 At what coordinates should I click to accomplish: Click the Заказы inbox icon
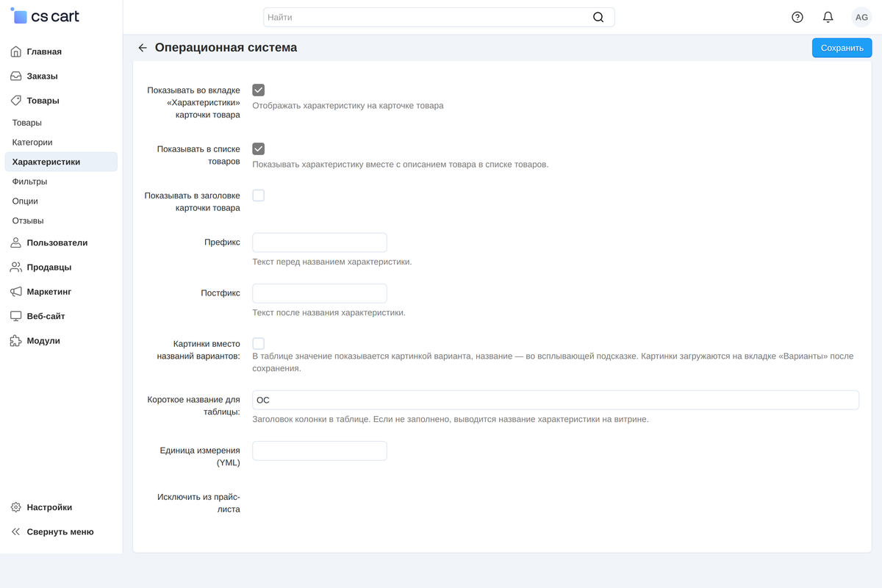click(x=15, y=76)
